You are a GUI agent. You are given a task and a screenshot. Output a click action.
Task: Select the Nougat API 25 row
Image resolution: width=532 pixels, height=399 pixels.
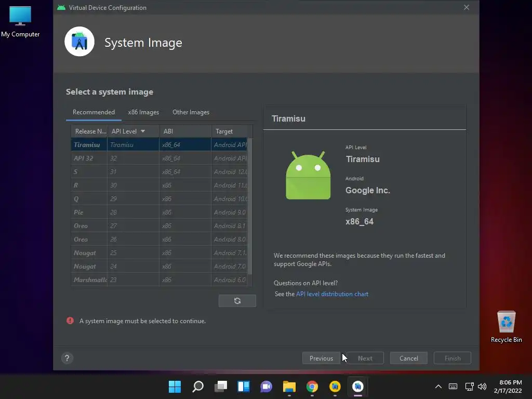[159, 253]
